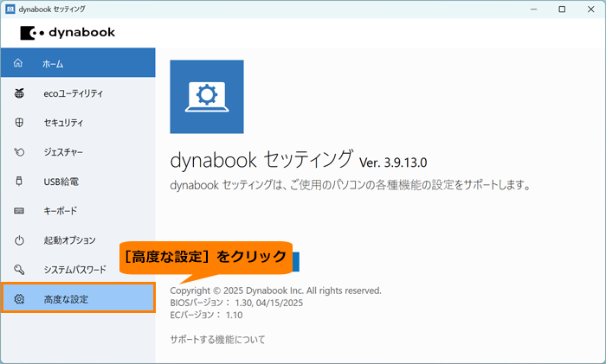
Task: Click the dynabook settings app icon in the title bar
Action: pos(10,9)
